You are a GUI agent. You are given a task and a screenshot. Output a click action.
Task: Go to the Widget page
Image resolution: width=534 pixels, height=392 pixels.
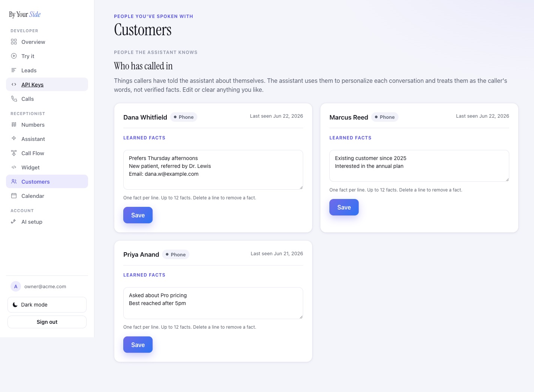pos(47,168)
